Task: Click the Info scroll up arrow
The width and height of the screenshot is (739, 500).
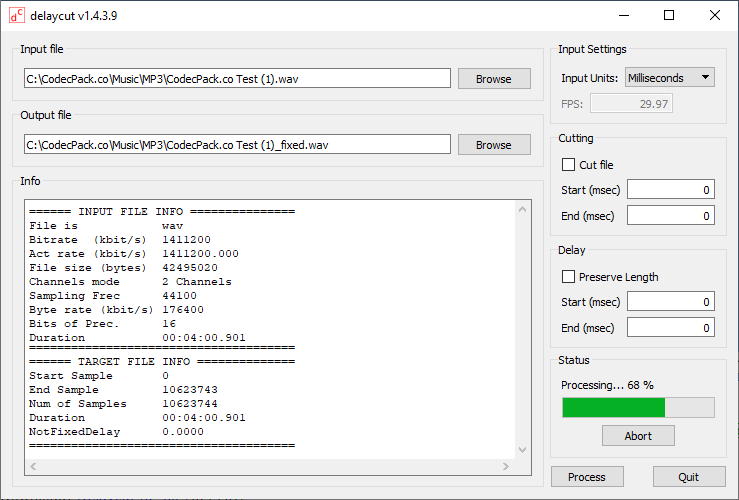Action: click(522, 209)
